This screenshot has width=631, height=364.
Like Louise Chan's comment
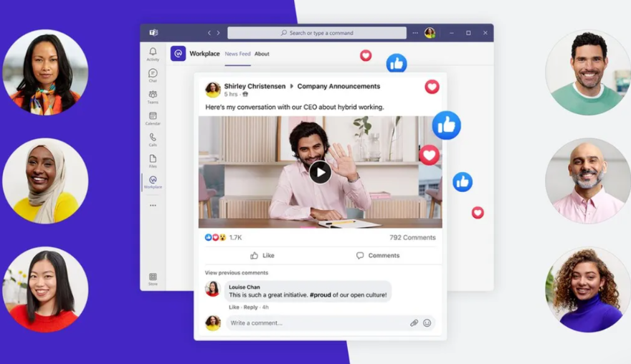(x=234, y=307)
